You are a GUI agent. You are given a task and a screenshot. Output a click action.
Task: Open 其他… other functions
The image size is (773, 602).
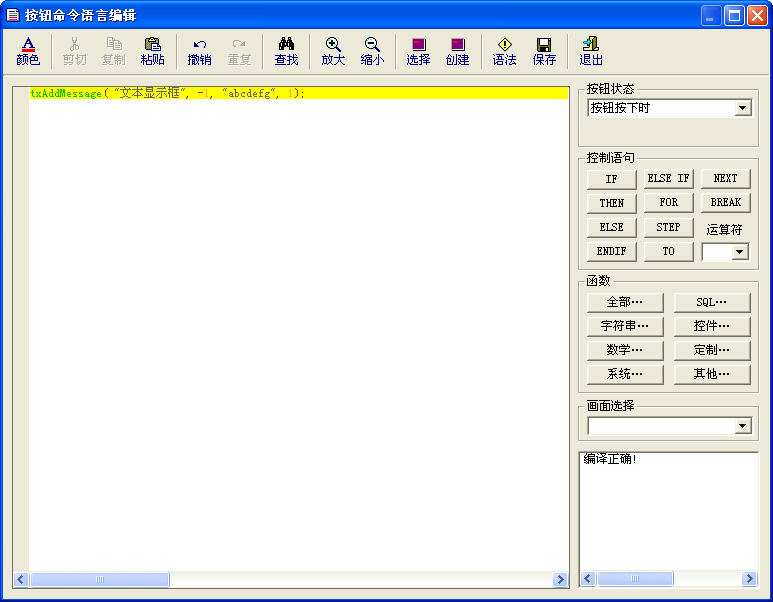712,374
